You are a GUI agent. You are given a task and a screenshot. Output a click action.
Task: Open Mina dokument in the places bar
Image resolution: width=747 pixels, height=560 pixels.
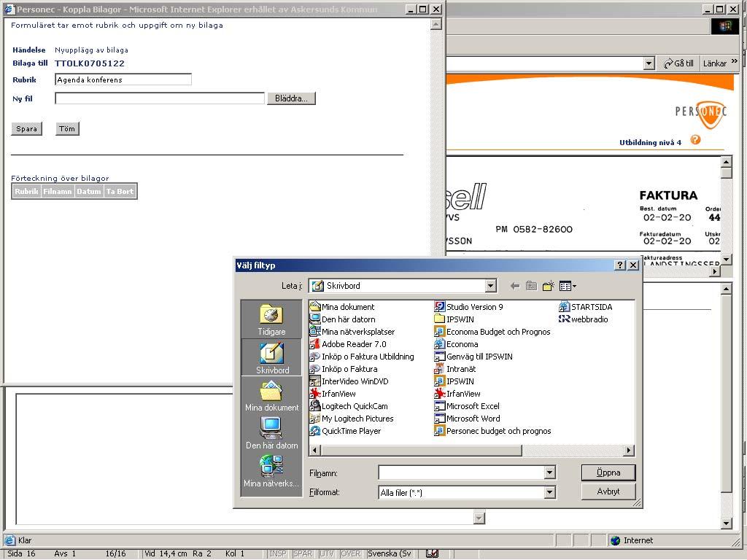(x=271, y=396)
